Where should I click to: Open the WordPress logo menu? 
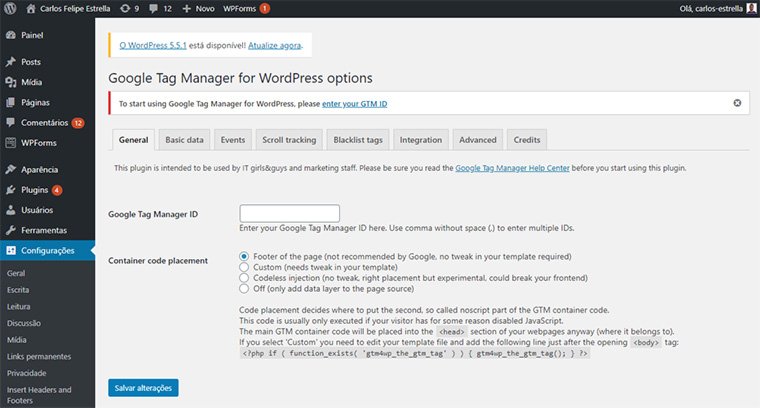point(10,8)
